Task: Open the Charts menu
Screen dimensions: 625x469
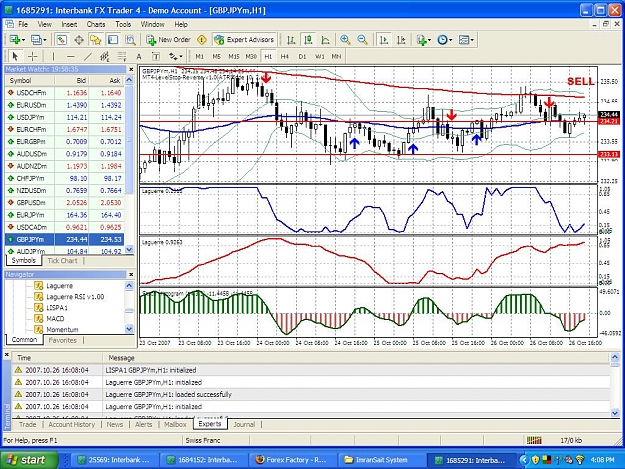Action: pos(96,24)
